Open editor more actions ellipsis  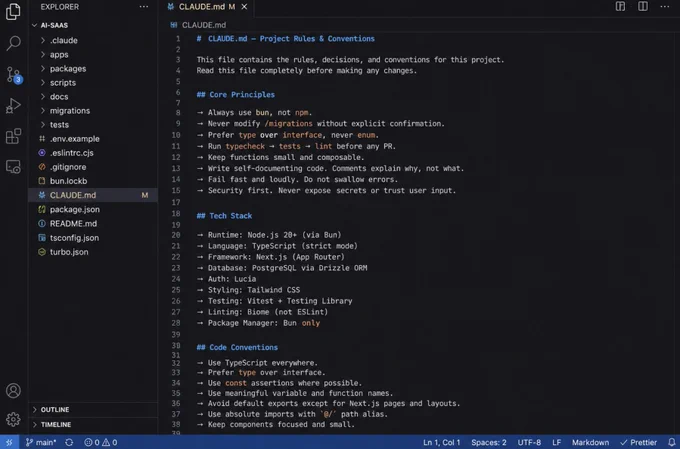[x=664, y=7]
